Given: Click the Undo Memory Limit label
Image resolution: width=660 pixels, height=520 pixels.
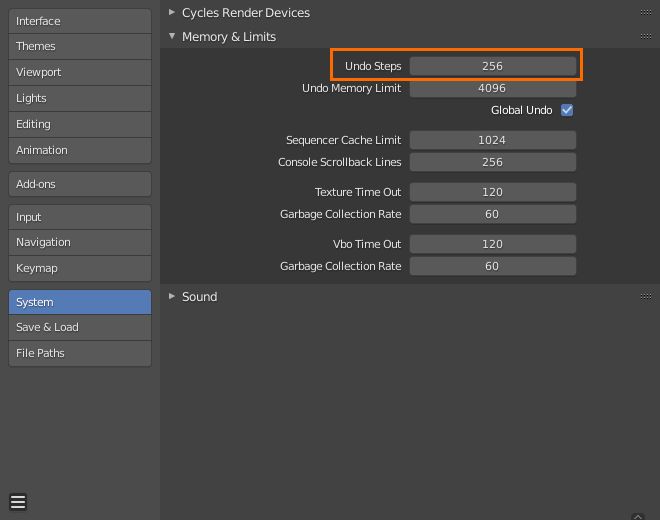Looking at the screenshot, I should 351,88.
